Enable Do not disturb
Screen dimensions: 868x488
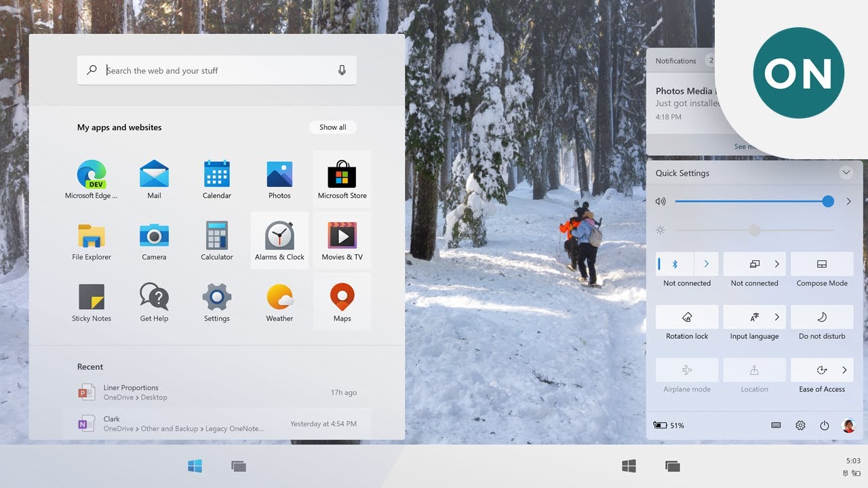[822, 317]
